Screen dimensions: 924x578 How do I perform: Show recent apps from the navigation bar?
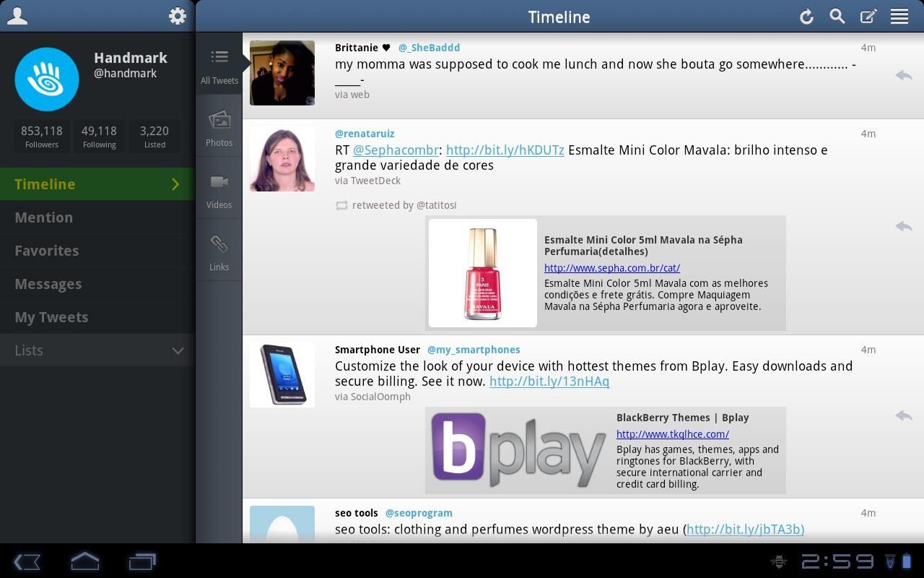(141, 561)
